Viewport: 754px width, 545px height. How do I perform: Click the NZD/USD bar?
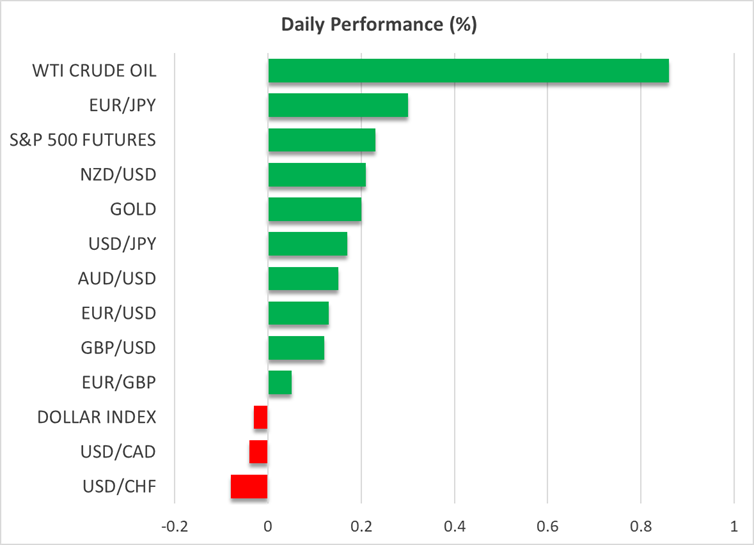(x=317, y=175)
